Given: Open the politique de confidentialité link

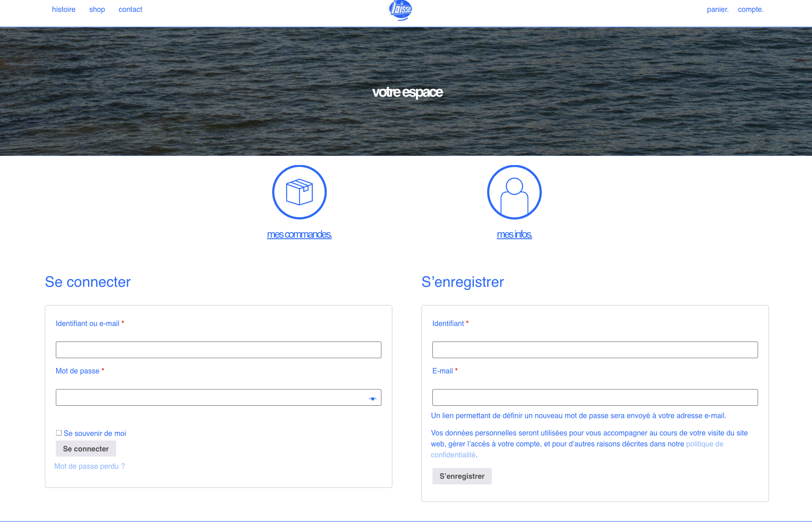Looking at the screenshot, I should click(x=704, y=444).
